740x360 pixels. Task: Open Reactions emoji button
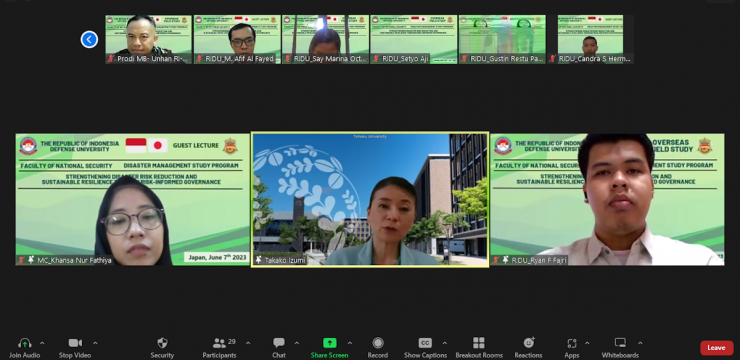pos(529,343)
